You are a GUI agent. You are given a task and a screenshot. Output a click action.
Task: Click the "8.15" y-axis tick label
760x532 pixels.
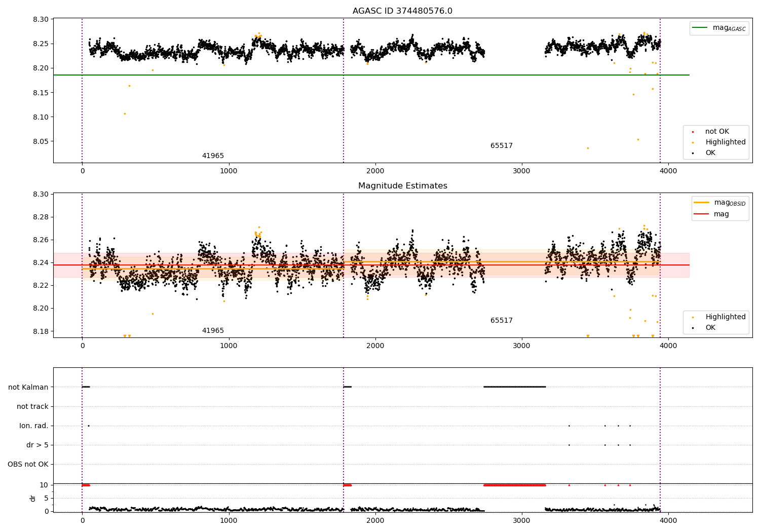41,93
